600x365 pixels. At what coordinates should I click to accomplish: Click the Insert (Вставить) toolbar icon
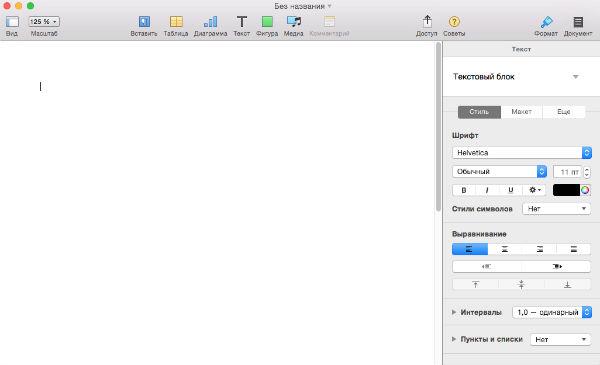click(144, 22)
